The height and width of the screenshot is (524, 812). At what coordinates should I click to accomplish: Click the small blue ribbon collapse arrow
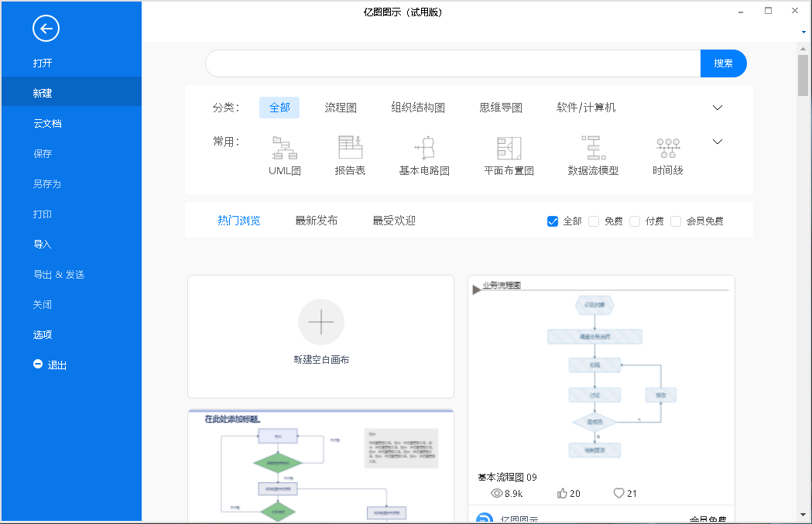coord(803,32)
